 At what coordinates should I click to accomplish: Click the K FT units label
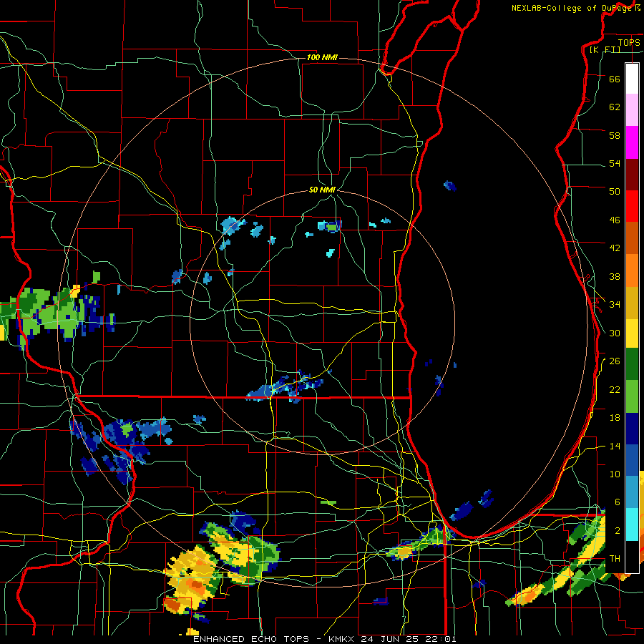click(605, 49)
